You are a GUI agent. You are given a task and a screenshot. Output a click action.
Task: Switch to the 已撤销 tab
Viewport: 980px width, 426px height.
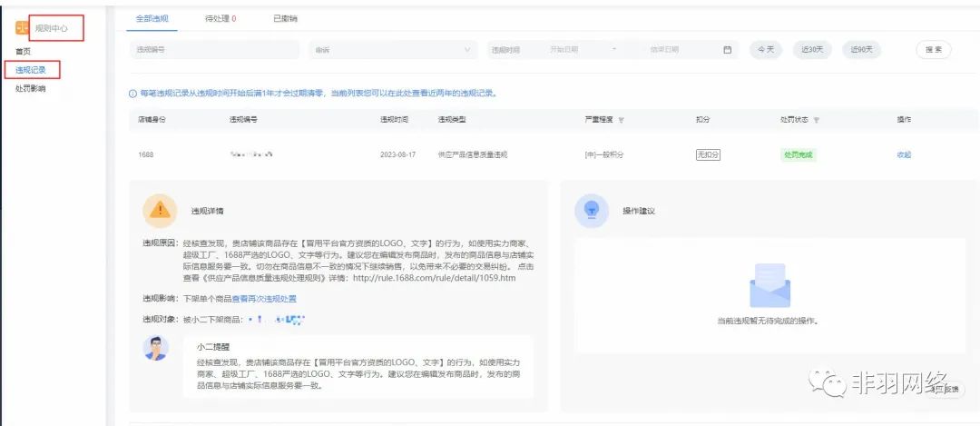[284, 18]
